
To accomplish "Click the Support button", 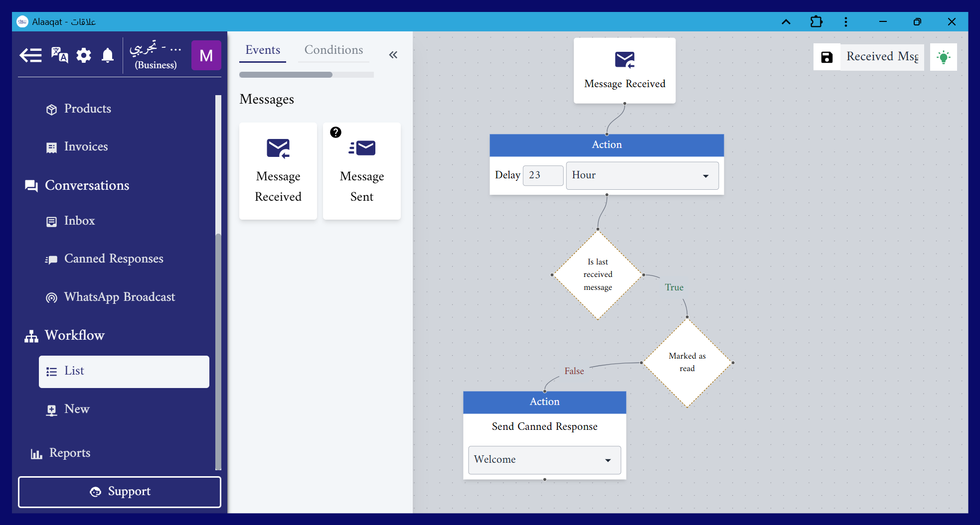I will [x=120, y=492].
